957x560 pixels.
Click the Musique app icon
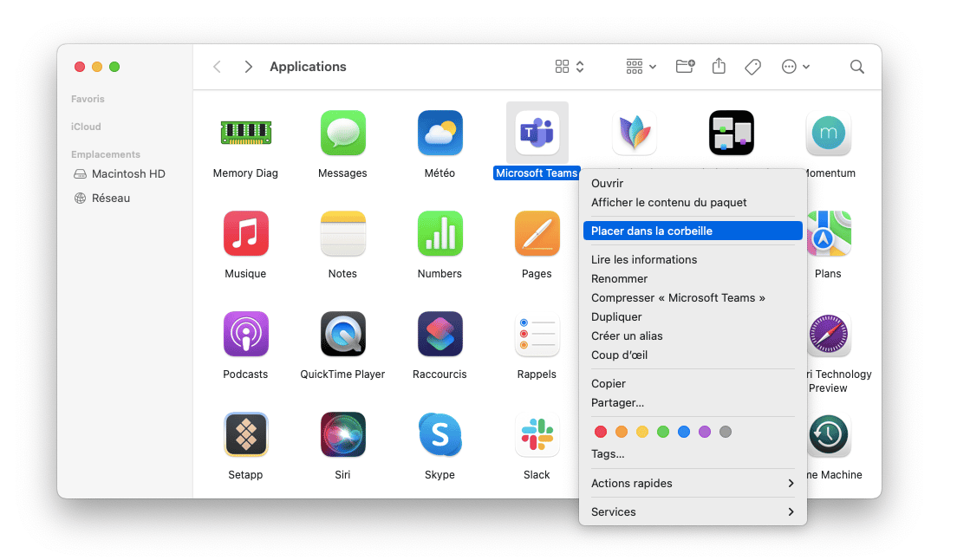[245, 233]
